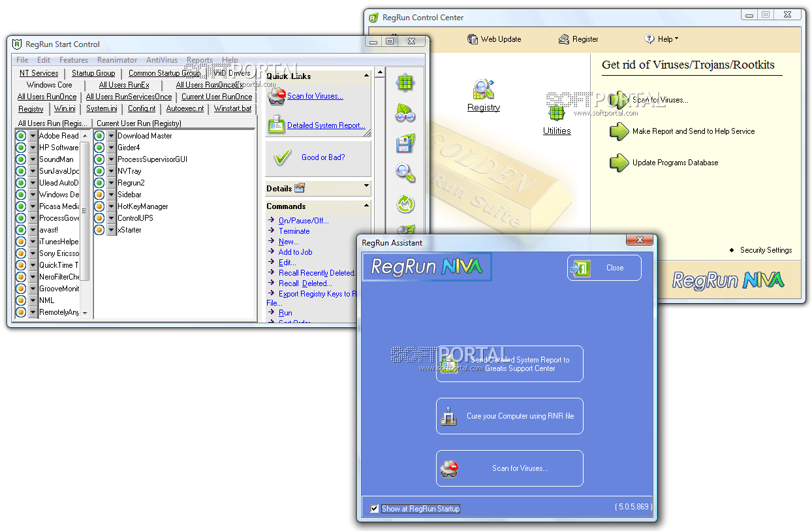Toggle status indicator for Adobe Read entry
This screenshot has height=531, width=812.
pyautogui.click(x=21, y=136)
